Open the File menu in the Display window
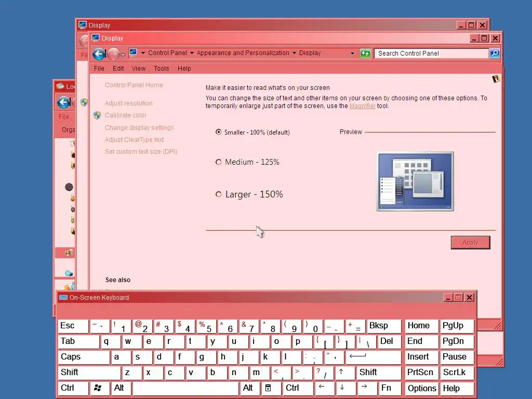Viewport: 532px width, 399px height. 99,69
